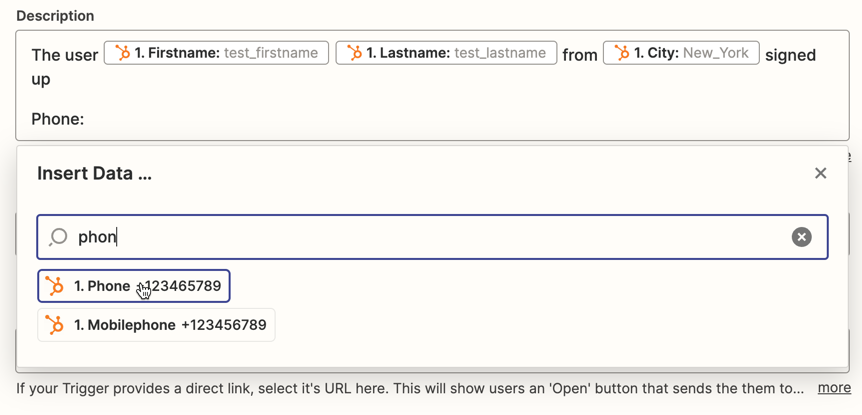Clear the search text with the circled X

801,237
